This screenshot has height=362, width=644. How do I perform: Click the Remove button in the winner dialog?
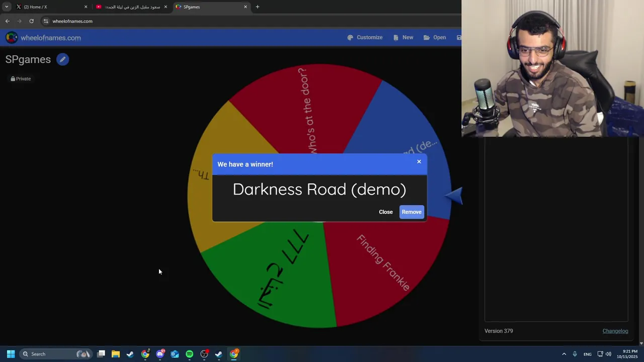coord(412,212)
